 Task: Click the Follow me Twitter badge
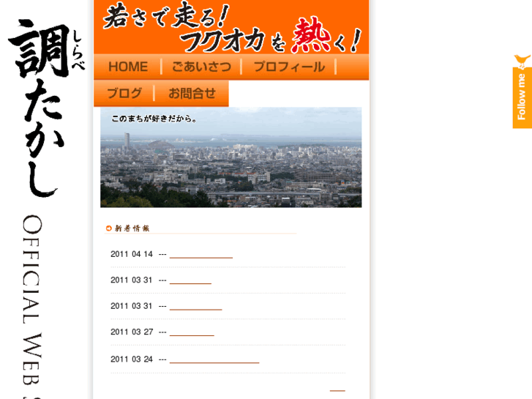click(x=522, y=91)
